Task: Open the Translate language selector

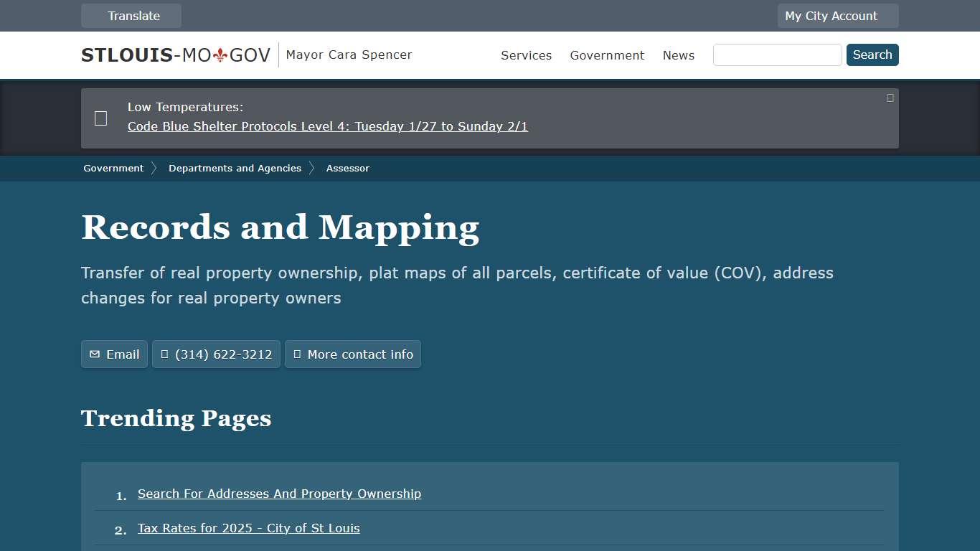Action: 131,15
